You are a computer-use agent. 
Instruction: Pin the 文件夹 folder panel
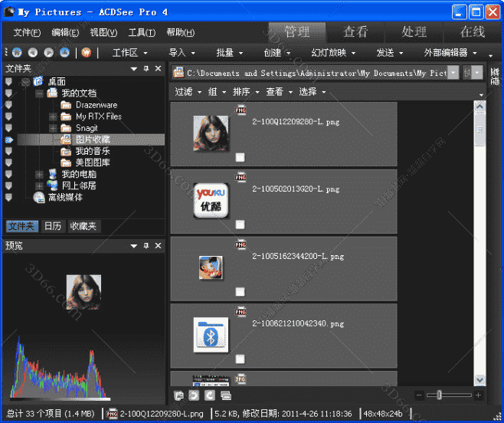(146, 69)
